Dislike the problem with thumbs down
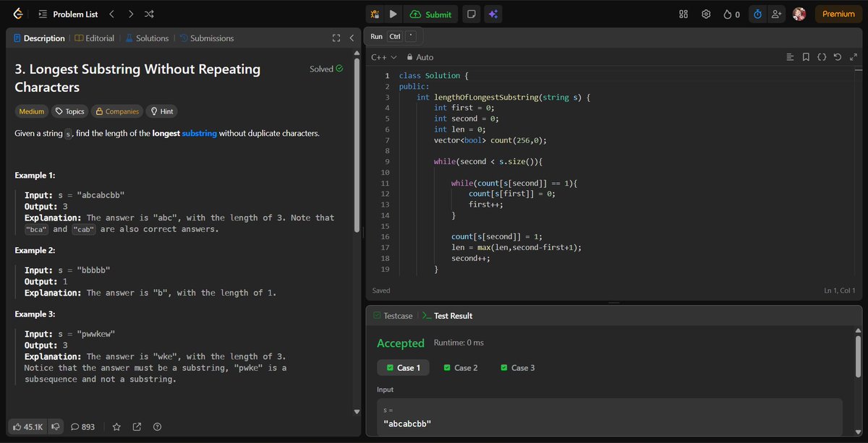Image resolution: width=868 pixels, height=443 pixels. tap(56, 426)
